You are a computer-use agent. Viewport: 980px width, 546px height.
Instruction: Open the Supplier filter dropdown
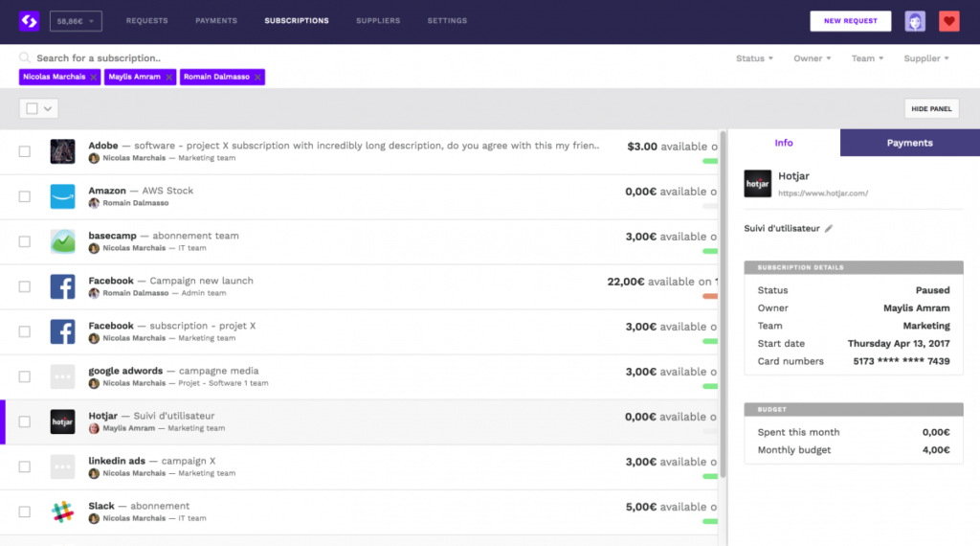coord(926,58)
